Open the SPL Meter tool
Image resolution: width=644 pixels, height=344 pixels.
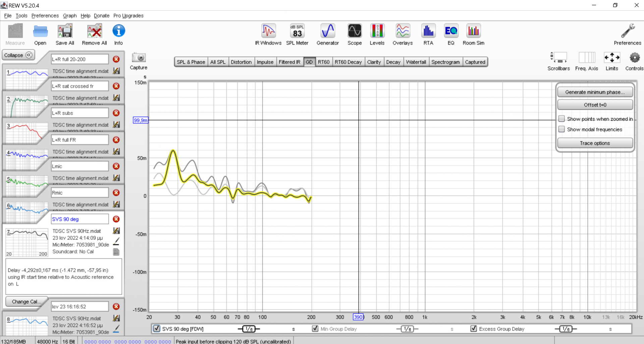pyautogui.click(x=297, y=34)
